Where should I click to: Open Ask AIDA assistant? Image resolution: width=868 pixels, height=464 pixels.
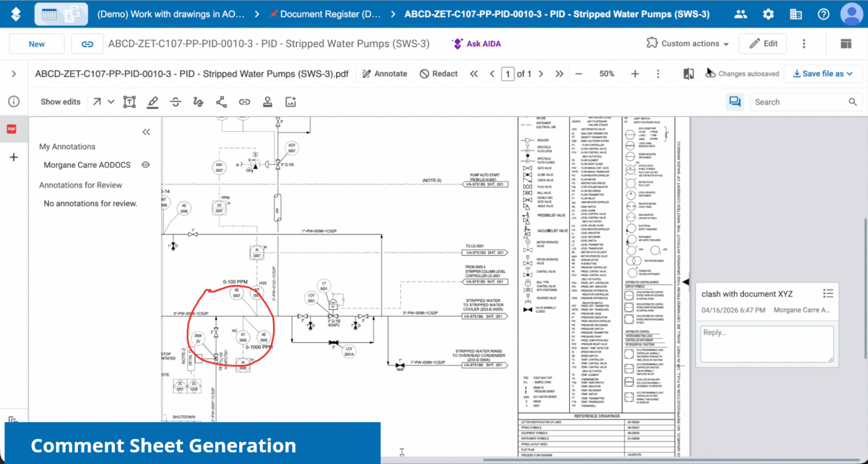pyautogui.click(x=476, y=44)
